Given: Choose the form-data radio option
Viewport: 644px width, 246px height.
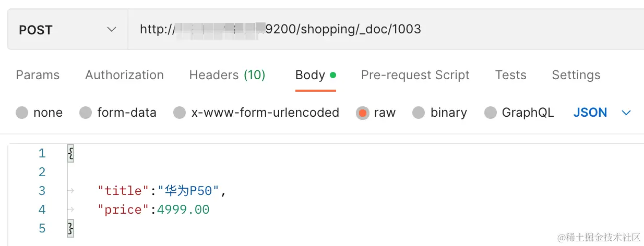Looking at the screenshot, I should click(x=86, y=113).
